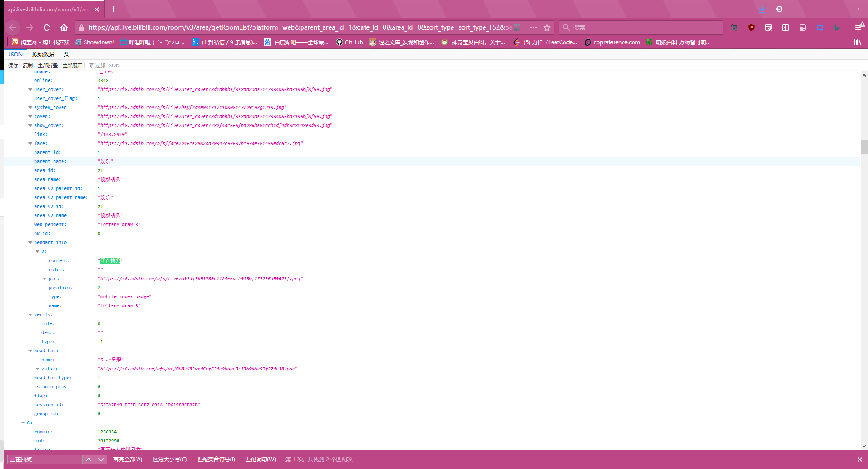This screenshot has width=868, height=469.
Task: Collapse the pendant_info node
Action: click(x=30, y=242)
